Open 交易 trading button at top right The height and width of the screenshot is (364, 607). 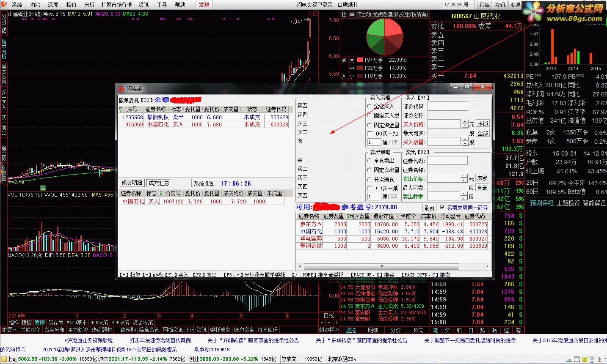pos(515,5)
